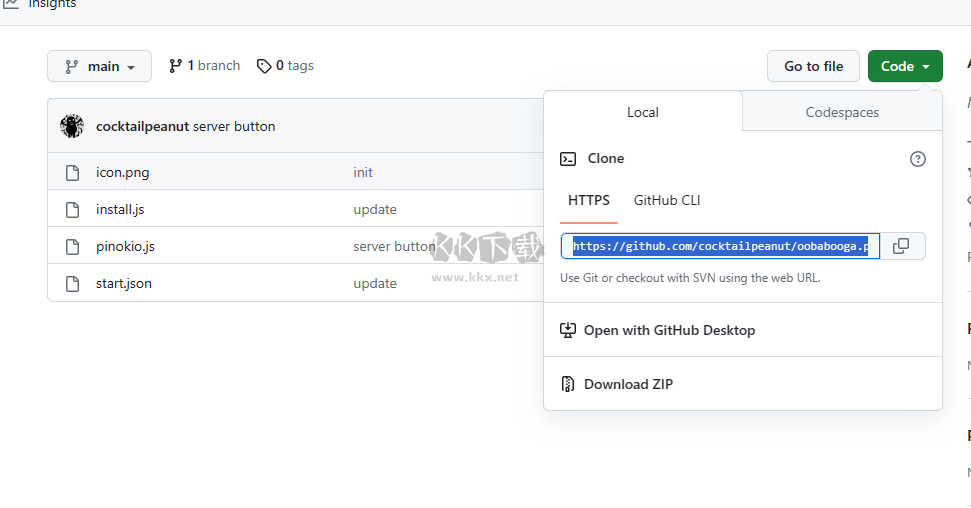Click the Go to file button
Image resolution: width=971 pixels, height=508 pixels.
813,66
